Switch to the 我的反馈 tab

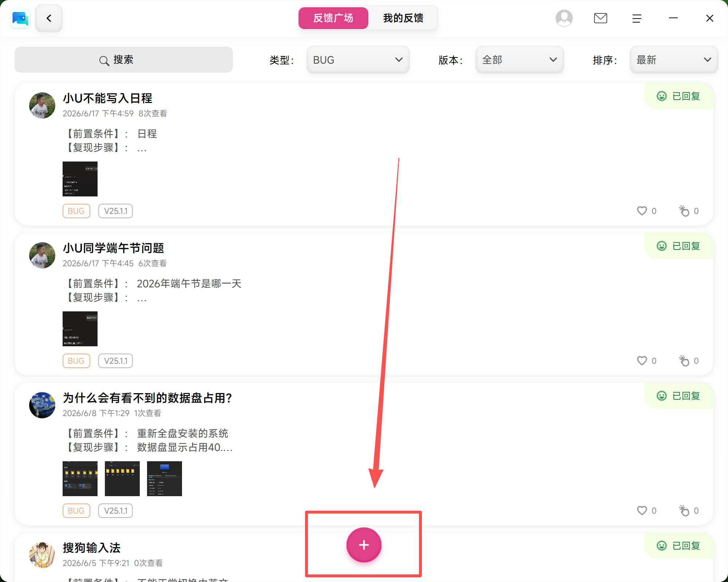(x=403, y=18)
